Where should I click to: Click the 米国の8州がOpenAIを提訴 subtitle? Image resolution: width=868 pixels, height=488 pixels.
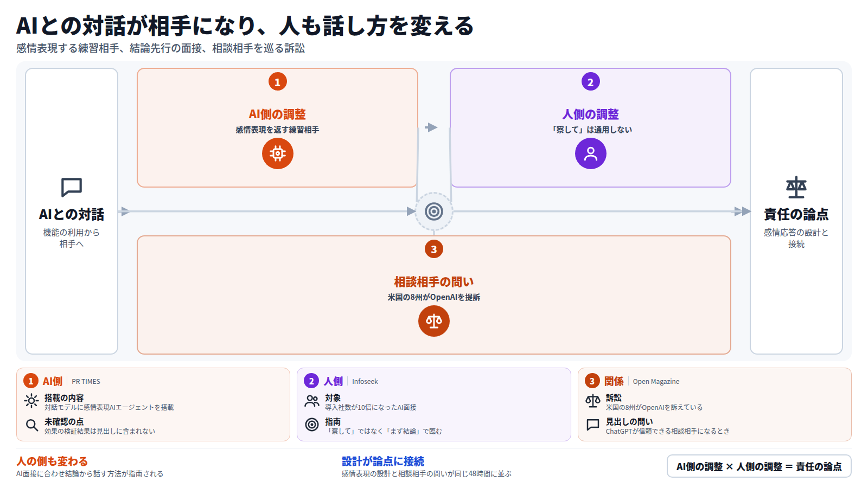[434, 298]
